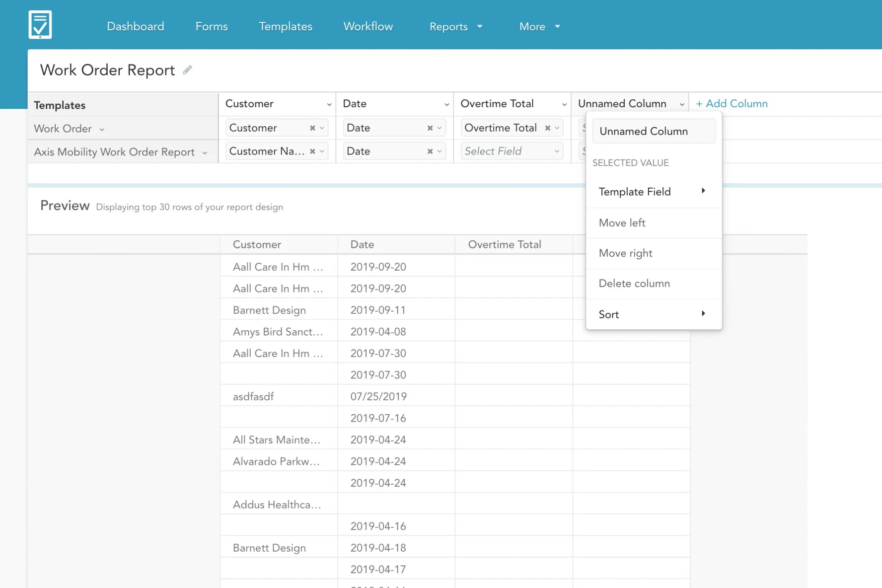Open the Sort submenu

654,314
